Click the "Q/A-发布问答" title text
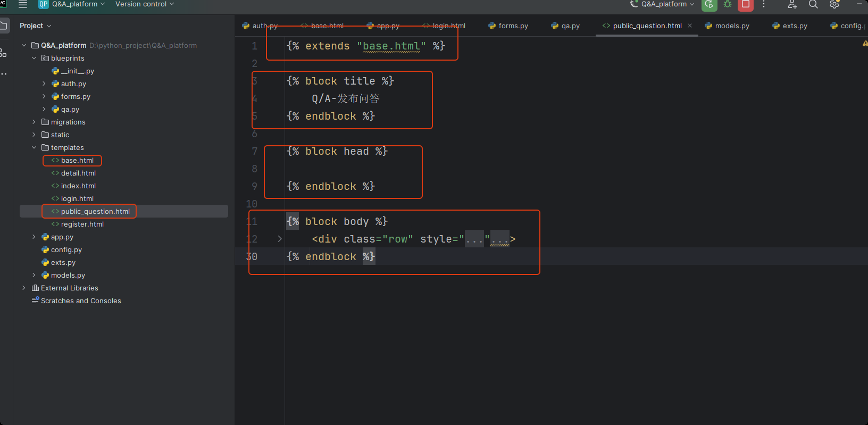Viewport: 868px width, 425px height. [x=346, y=98]
